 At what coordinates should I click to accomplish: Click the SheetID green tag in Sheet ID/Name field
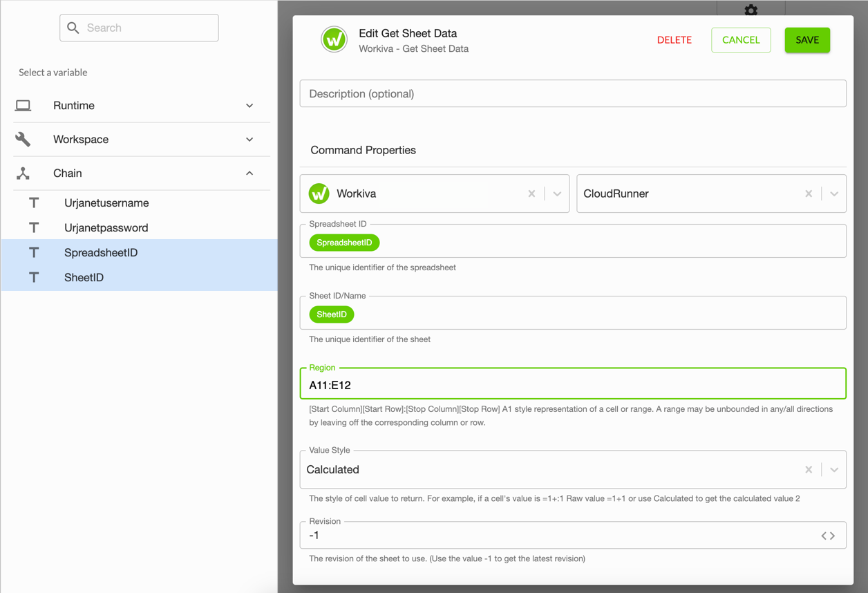[331, 314]
